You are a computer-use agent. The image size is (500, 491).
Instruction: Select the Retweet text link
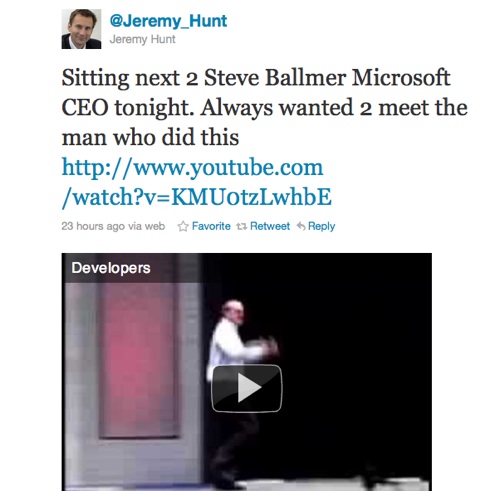[270, 226]
